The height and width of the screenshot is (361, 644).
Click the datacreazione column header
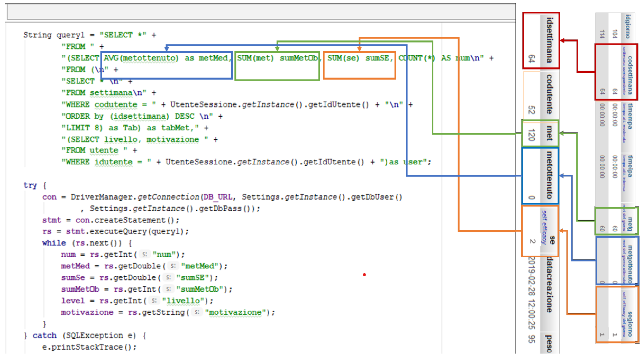[x=549, y=285]
